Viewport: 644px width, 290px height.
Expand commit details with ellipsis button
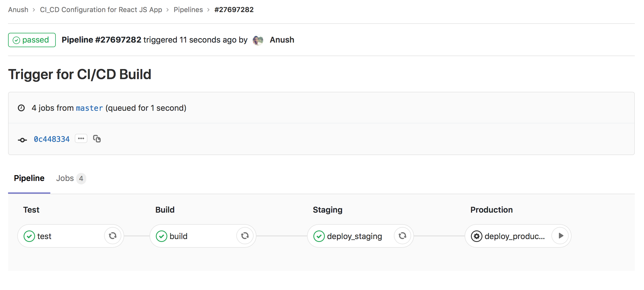tap(81, 138)
